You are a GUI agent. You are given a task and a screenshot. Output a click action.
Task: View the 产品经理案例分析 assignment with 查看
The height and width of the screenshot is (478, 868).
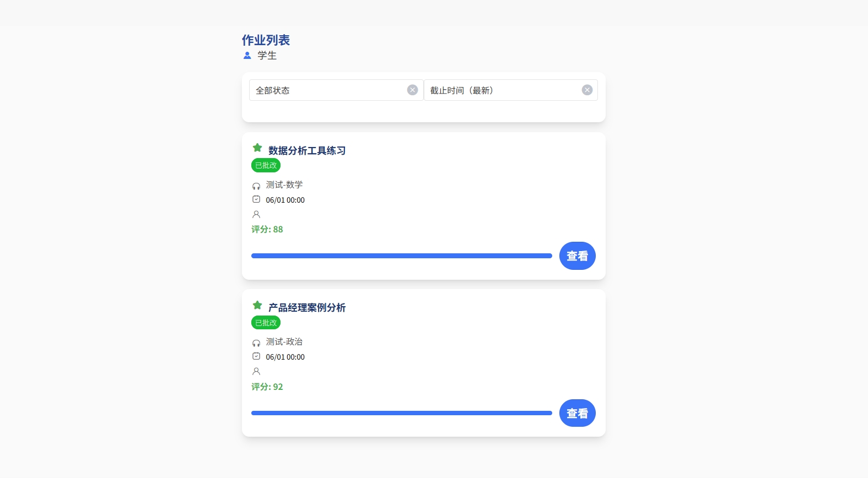coord(577,413)
